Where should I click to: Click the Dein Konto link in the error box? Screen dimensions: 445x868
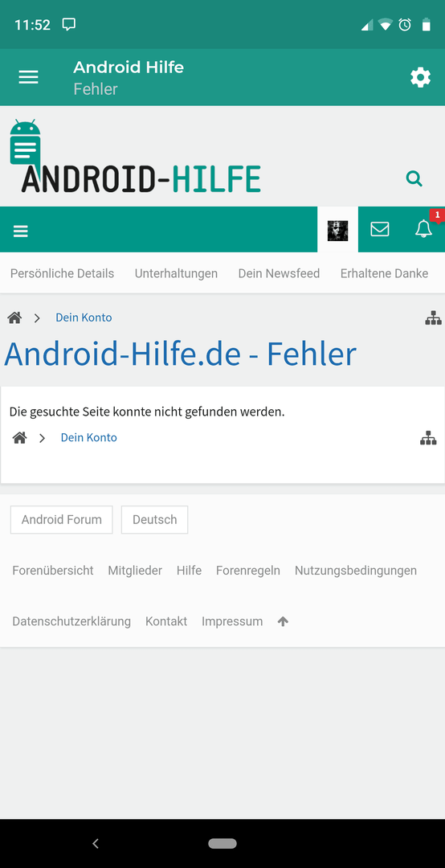click(88, 438)
